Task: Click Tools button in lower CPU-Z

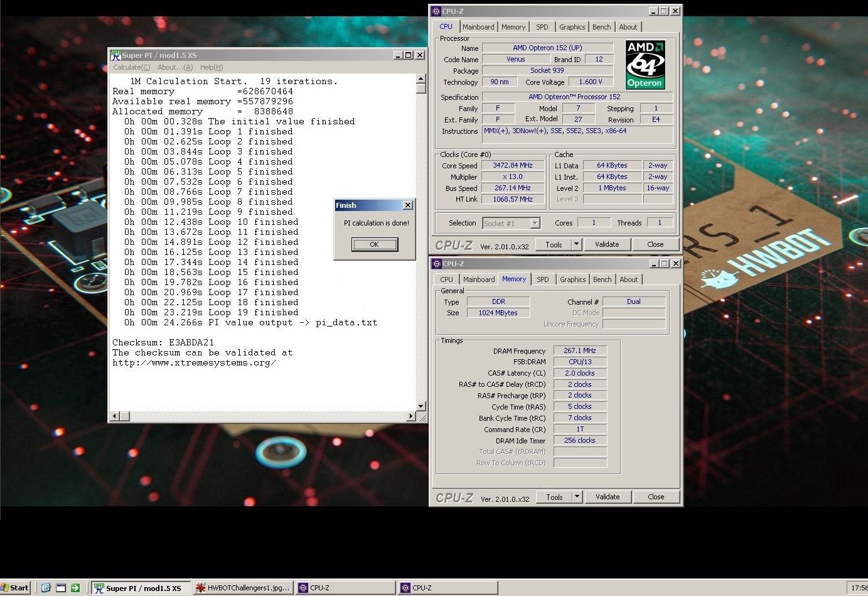Action: click(555, 497)
